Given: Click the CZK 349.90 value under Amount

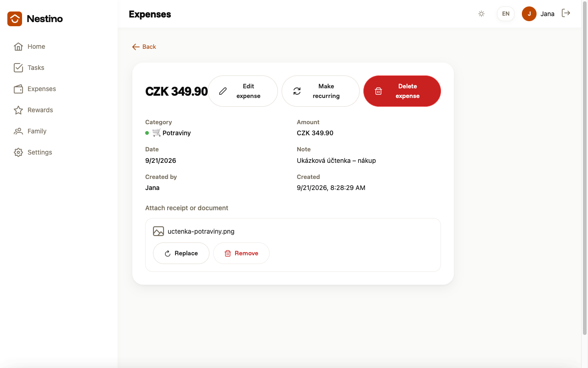Looking at the screenshot, I should click(315, 133).
